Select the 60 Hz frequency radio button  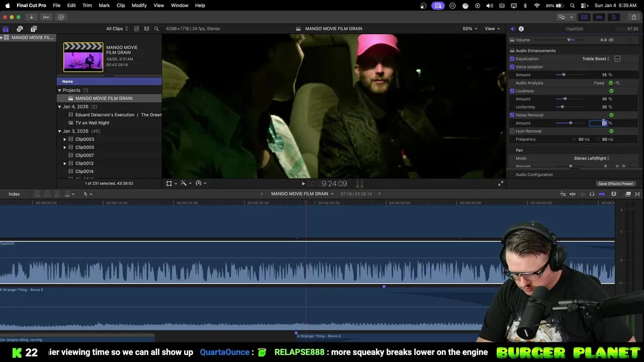(x=598, y=139)
